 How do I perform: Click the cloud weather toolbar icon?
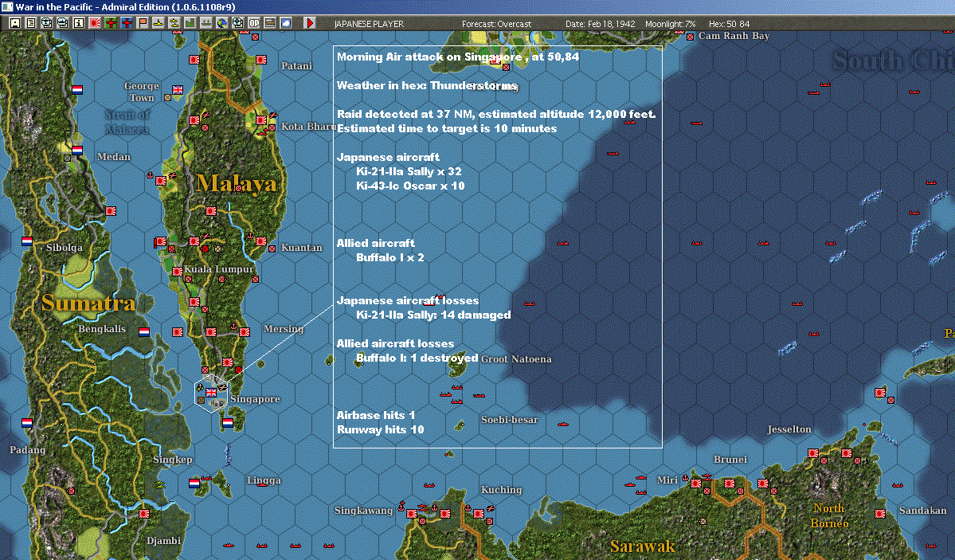[286, 23]
